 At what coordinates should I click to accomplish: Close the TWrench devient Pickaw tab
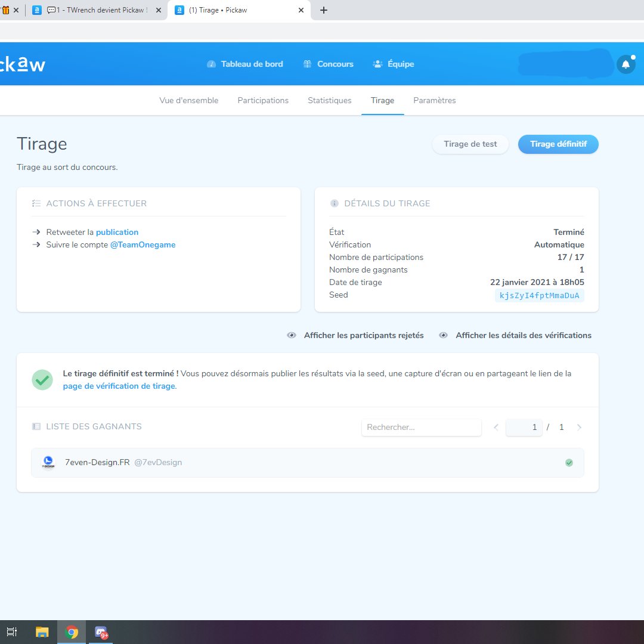(159, 10)
